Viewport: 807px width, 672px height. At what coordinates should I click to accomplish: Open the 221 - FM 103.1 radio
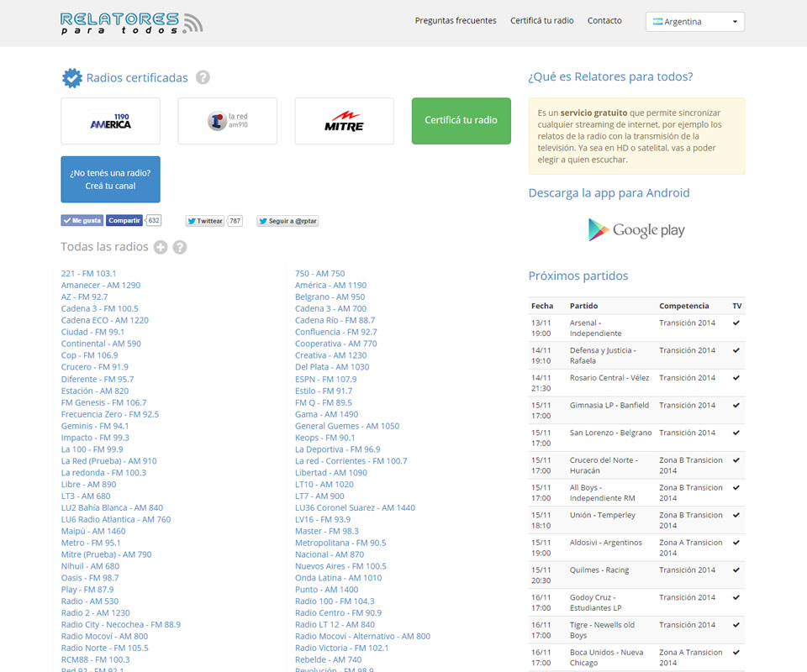point(88,274)
